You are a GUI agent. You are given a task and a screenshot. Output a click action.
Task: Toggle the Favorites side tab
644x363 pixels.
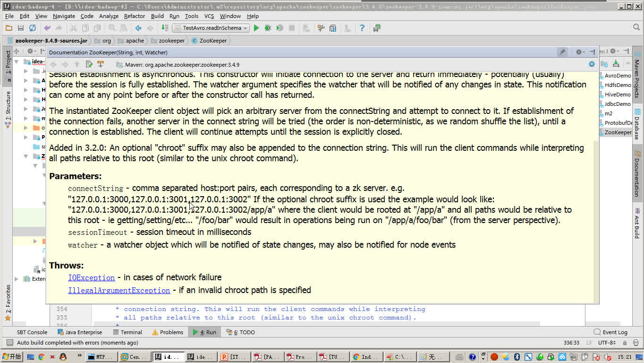tap(8, 302)
